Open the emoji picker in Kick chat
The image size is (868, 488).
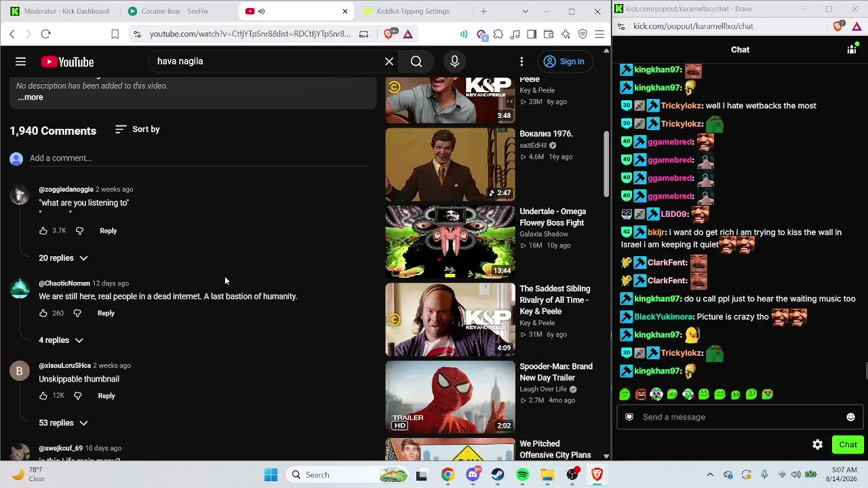850,417
